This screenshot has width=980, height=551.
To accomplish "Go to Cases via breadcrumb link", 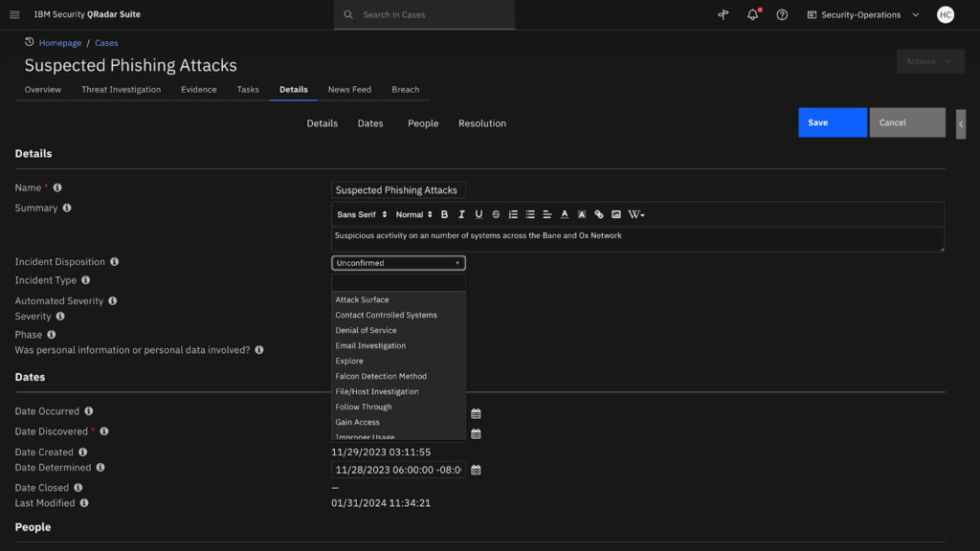I will (x=106, y=43).
